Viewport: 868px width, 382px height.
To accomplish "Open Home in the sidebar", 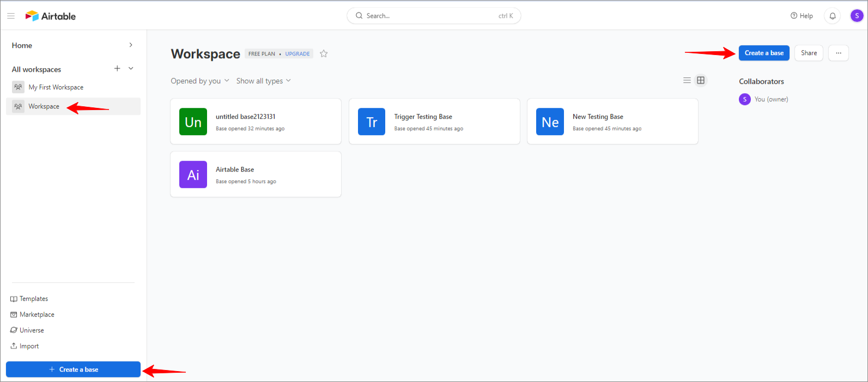I will 22,45.
